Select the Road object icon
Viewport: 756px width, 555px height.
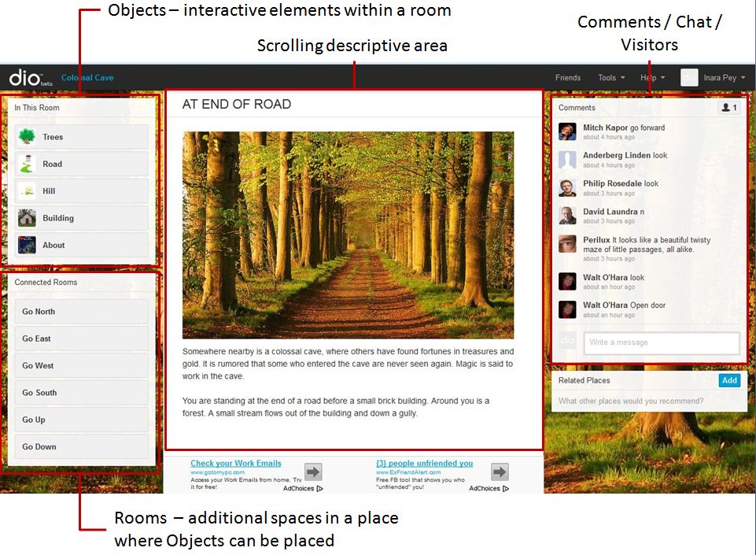coord(28,164)
